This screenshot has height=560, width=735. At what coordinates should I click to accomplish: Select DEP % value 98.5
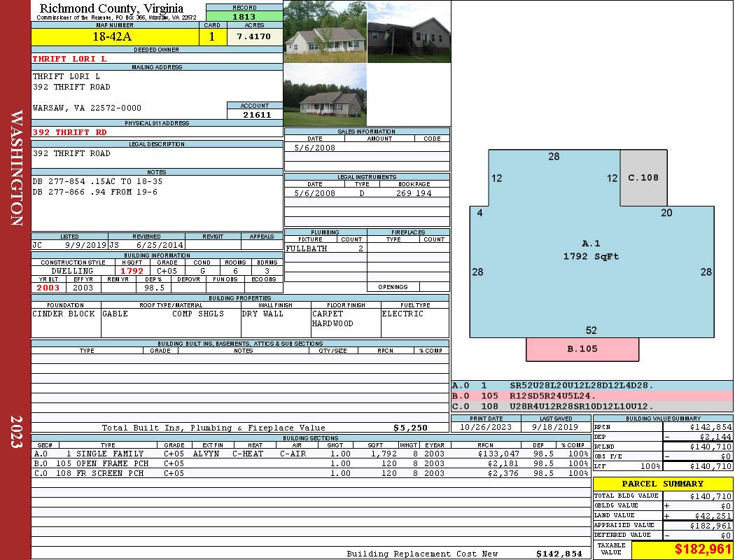154,288
